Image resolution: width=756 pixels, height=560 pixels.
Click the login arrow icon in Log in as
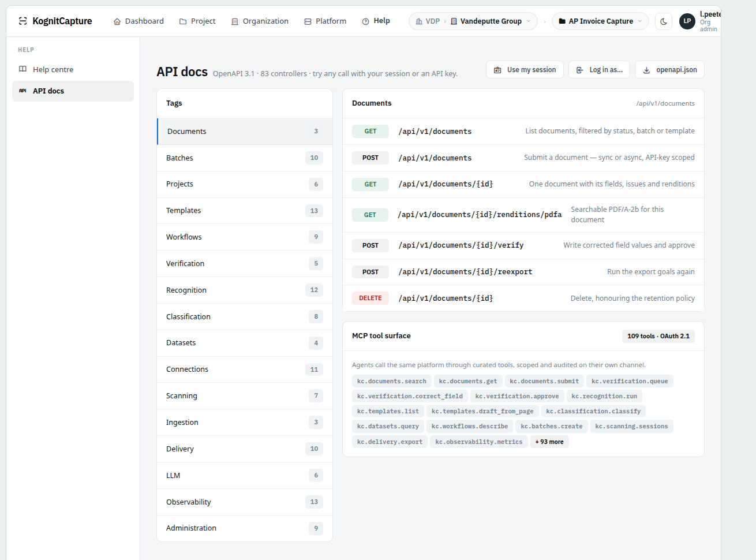tap(580, 70)
